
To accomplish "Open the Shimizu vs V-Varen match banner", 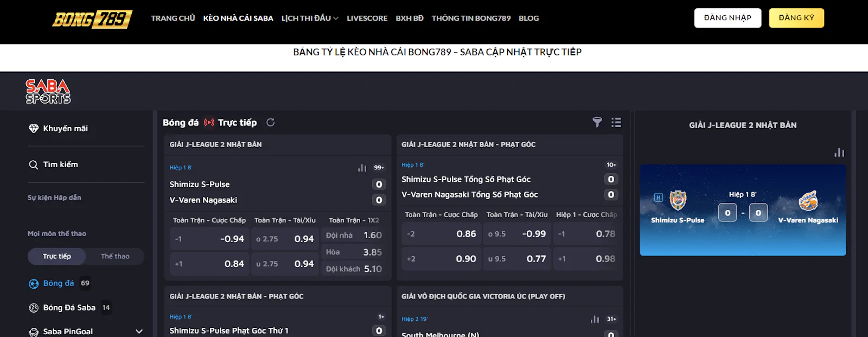I will [x=743, y=210].
